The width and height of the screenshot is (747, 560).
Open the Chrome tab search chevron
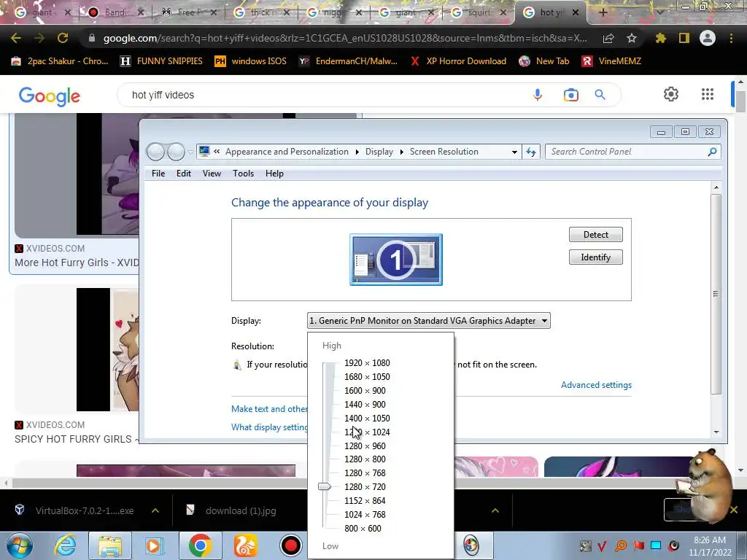click(x=659, y=12)
